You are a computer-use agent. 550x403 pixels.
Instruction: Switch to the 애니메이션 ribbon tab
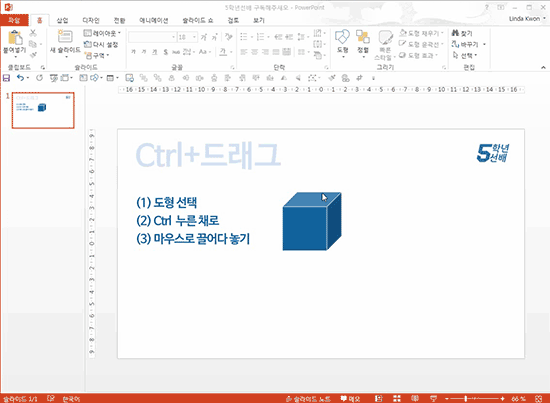(x=153, y=20)
